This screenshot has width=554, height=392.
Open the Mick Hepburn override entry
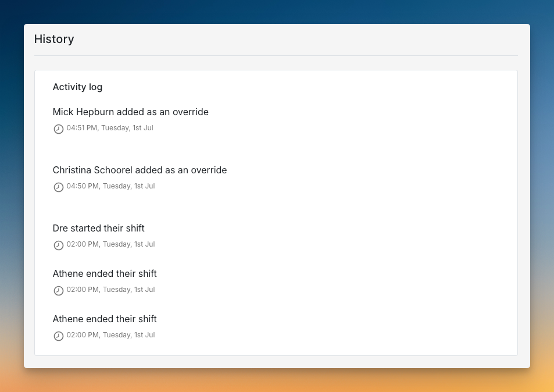tap(130, 112)
